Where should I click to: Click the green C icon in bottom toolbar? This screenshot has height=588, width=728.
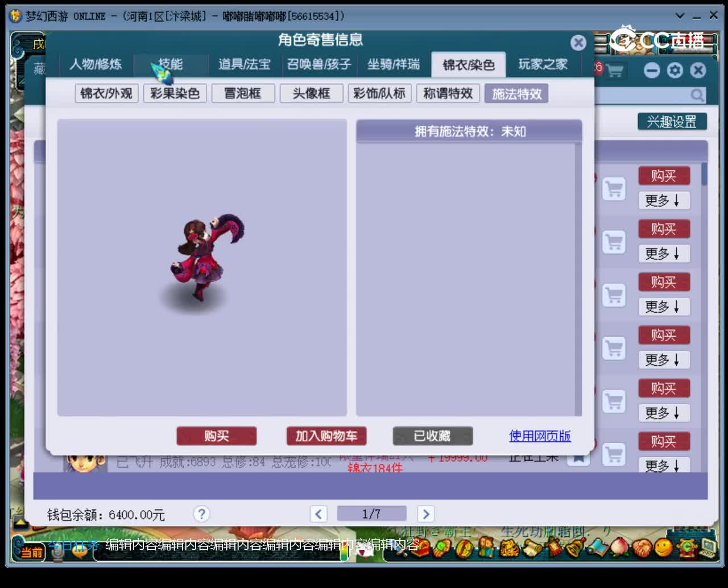pyautogui.click(x=687, y=548)
